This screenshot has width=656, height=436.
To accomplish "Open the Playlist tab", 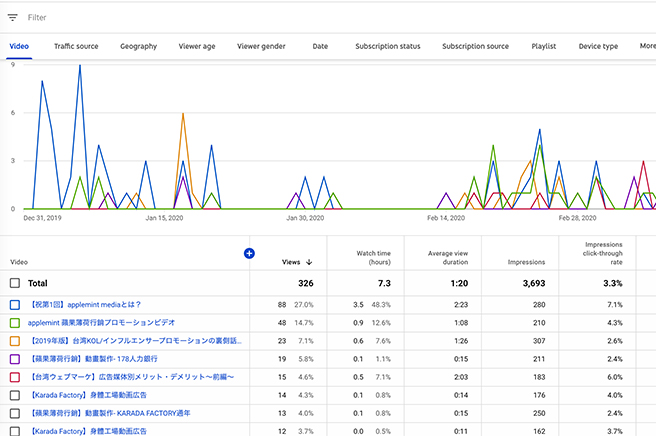I will (544, 46).
